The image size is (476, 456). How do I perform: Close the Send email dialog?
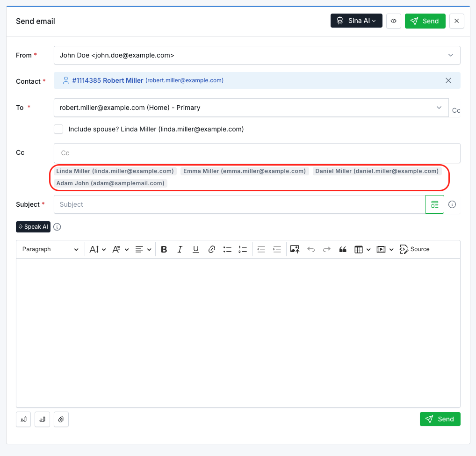tap(456, 21)
